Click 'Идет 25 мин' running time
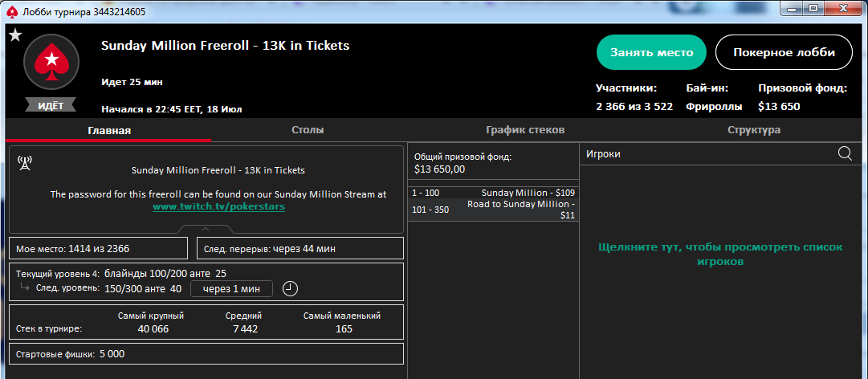The width and height of the screenshot is (868, 379). (x=132, y=82)
